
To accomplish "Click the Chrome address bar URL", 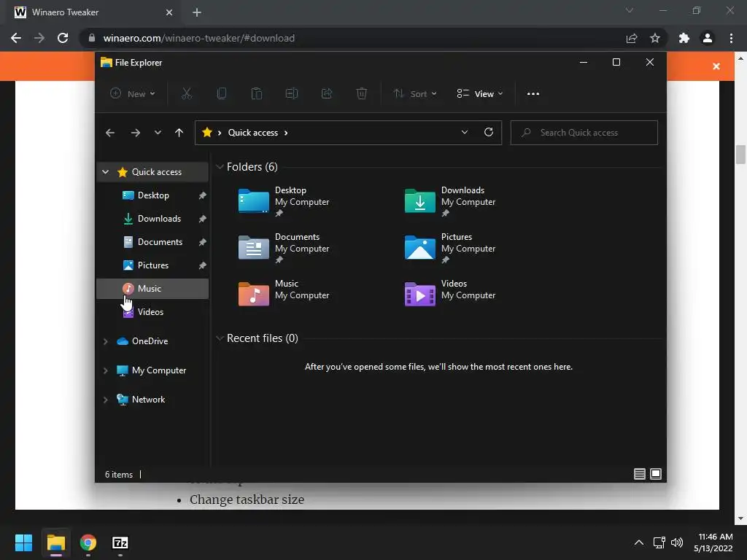I will [x=198, y=38].
